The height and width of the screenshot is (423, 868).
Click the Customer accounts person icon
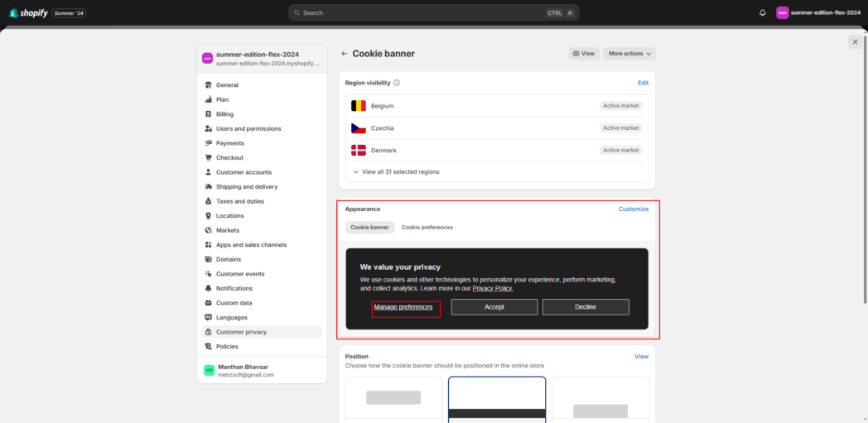208,172
